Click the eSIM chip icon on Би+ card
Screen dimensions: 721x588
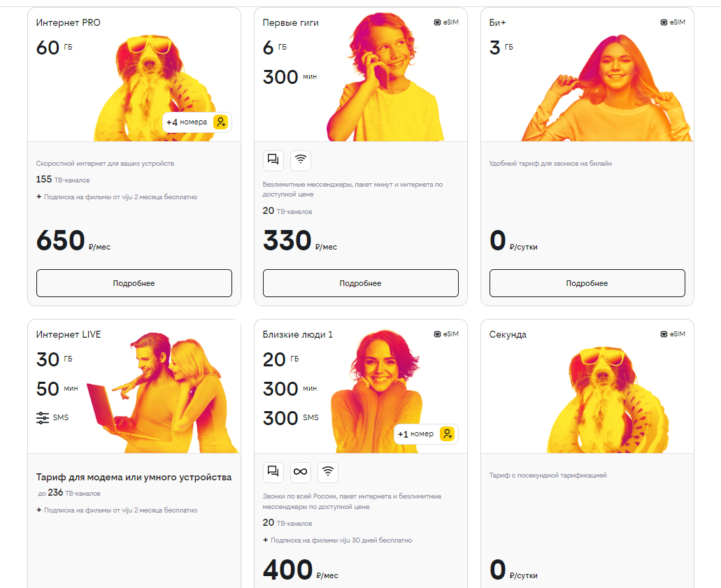pyautogui.click(x=664, y=22)
